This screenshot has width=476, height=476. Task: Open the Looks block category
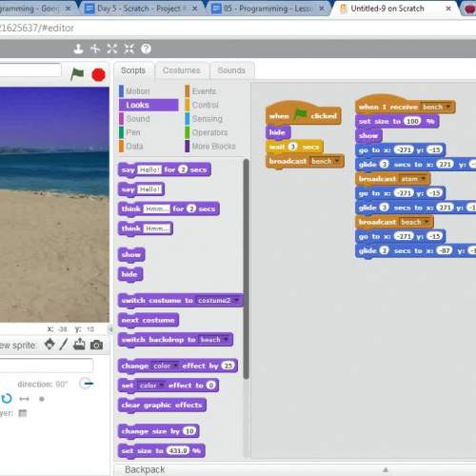coord(149,105)
